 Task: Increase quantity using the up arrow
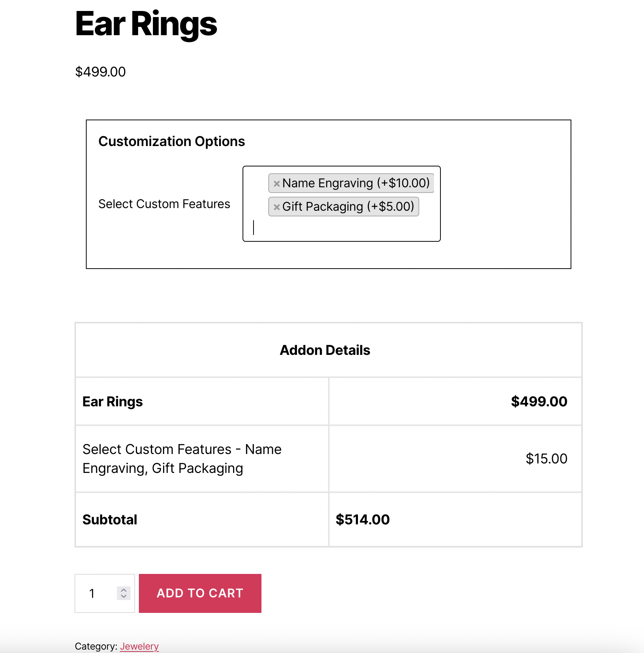point(124,590)
